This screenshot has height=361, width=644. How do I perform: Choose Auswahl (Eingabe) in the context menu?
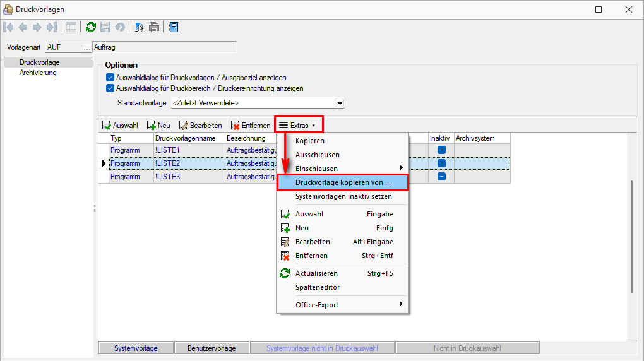(343, 214)
